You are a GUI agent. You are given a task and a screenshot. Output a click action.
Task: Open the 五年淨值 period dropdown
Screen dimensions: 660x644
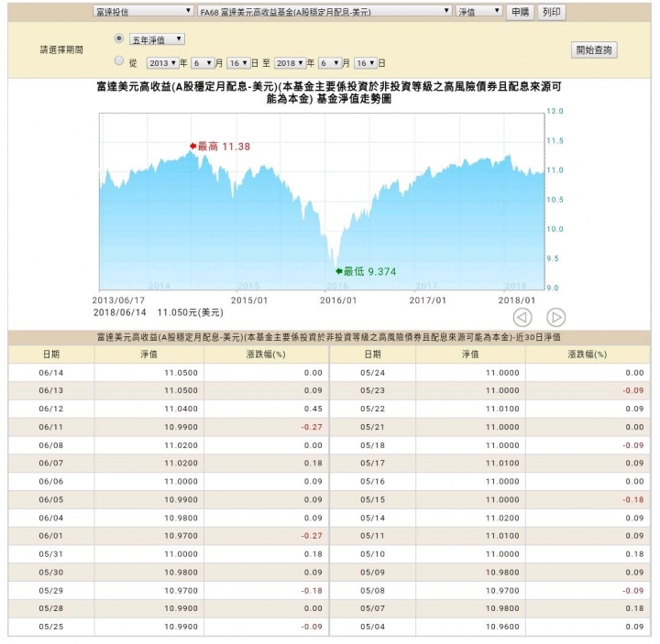(x=157, y=39)
